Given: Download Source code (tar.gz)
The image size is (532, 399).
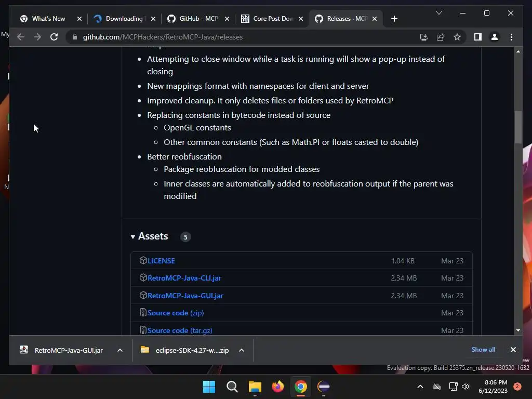Looking at the screenshot, I should (x=180, y=330).
